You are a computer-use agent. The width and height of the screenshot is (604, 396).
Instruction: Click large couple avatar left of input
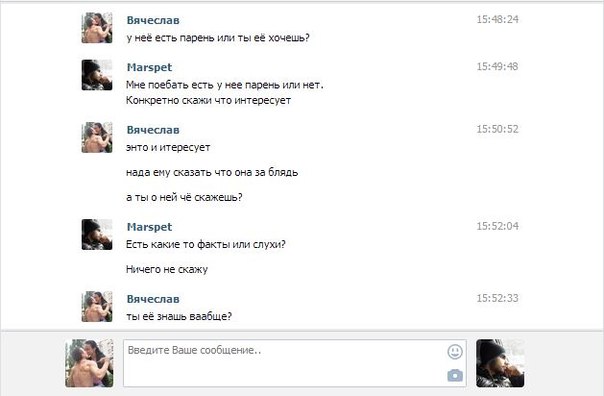click(x=89, y=363)
